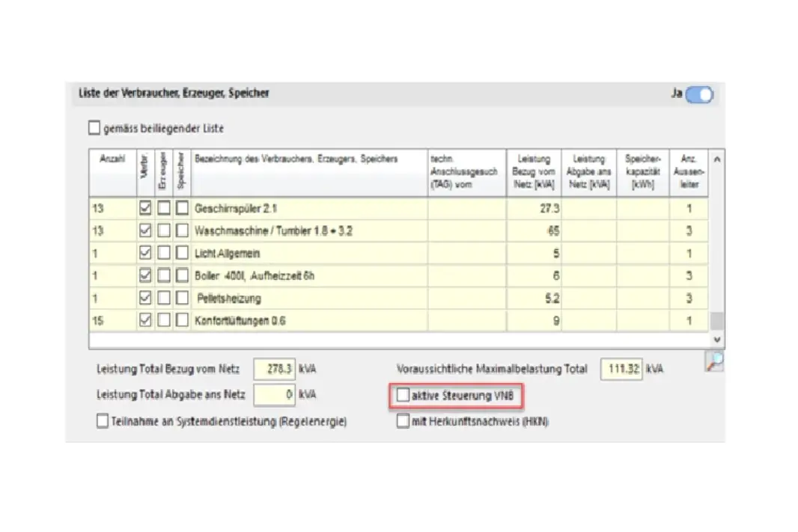
Task: Toggle the Ja switch off
Action: coord(698,95)
